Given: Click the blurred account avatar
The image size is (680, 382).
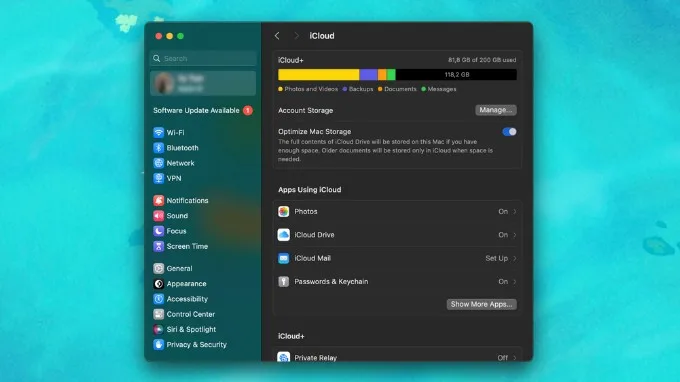Looking at the screenshot, I should 163,83.
